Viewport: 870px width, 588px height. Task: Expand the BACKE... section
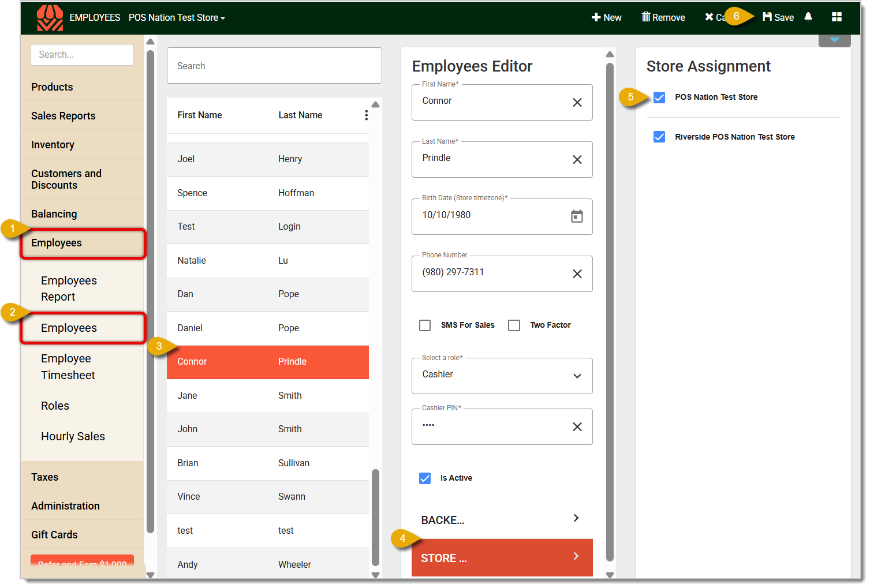coord(502,519)
